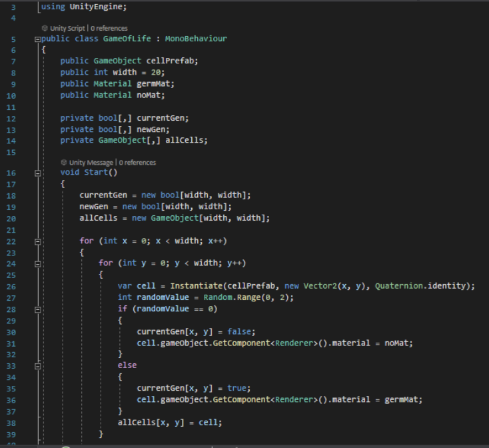489x448 pixels.
Task: Collapse the if randomValue block
Action: coord(37,310)
